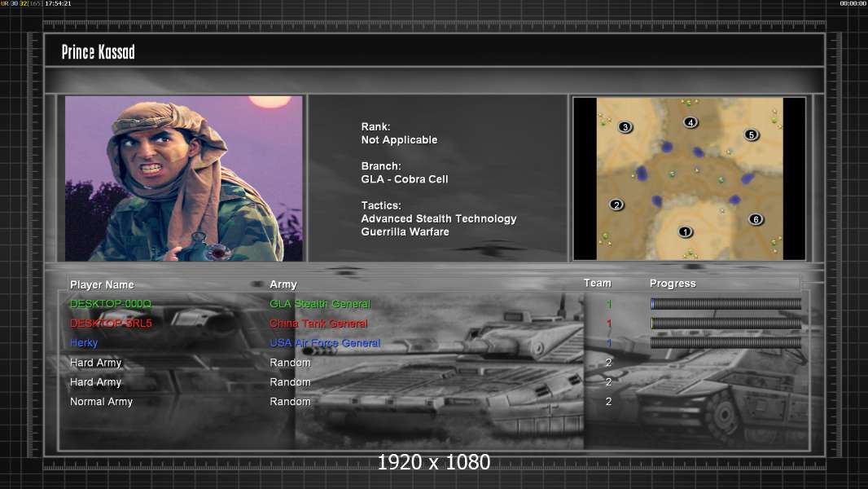Click the Player Name column header
The height and width of the screenshot is (489, 868).
click(102, 284)
